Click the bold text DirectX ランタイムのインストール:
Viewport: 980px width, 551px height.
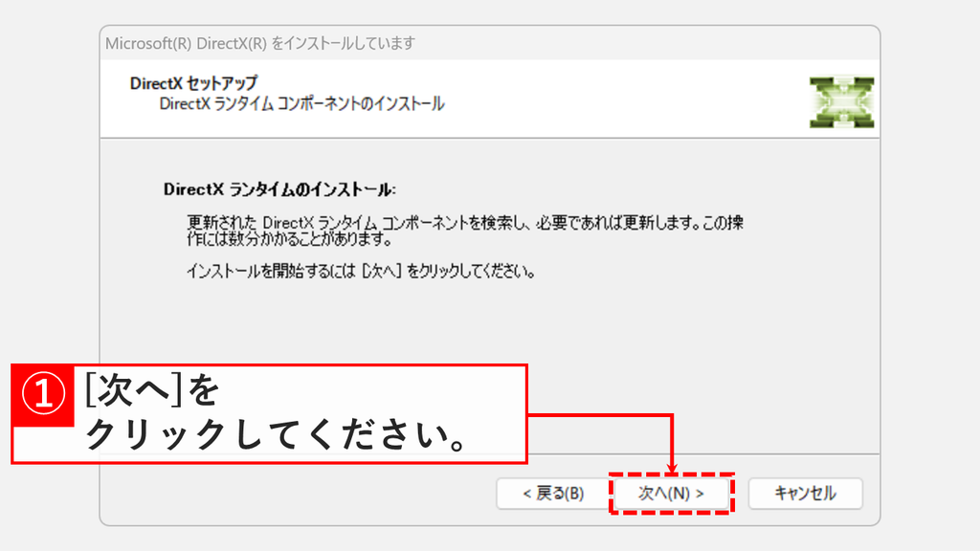click(x=280, y=189)
